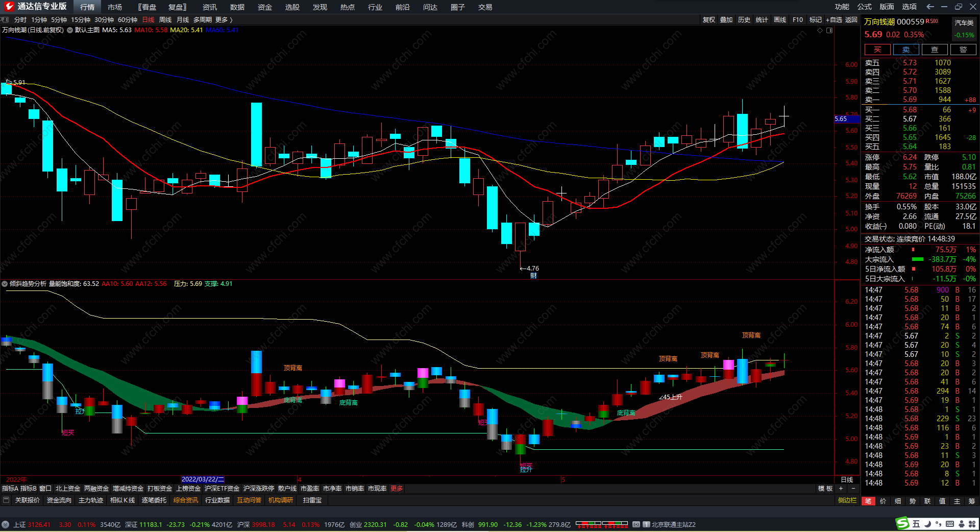
Task: Switch to 60分钟 period tab
Action: (128, 20)
